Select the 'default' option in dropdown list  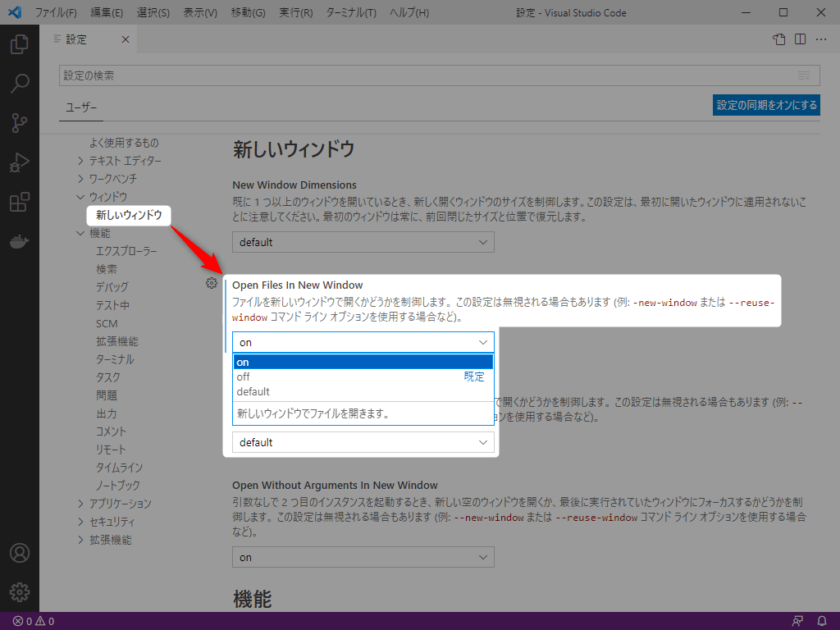click(363, 391)
